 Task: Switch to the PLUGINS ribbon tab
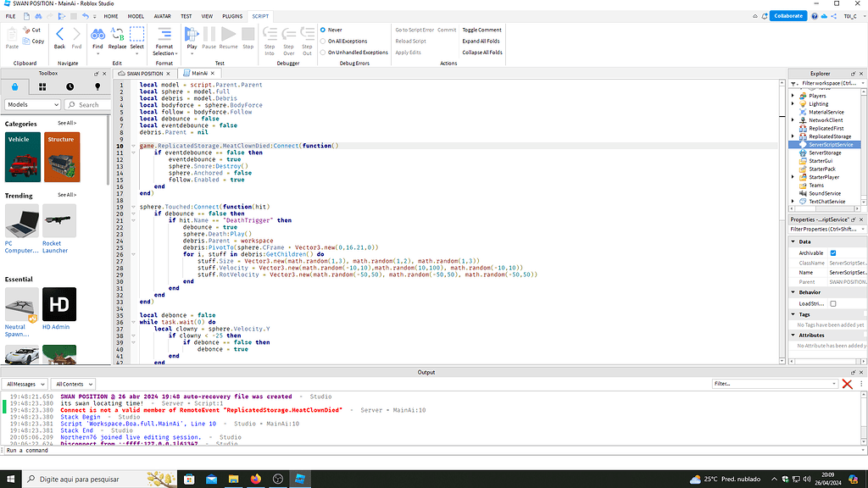(231, 16)
